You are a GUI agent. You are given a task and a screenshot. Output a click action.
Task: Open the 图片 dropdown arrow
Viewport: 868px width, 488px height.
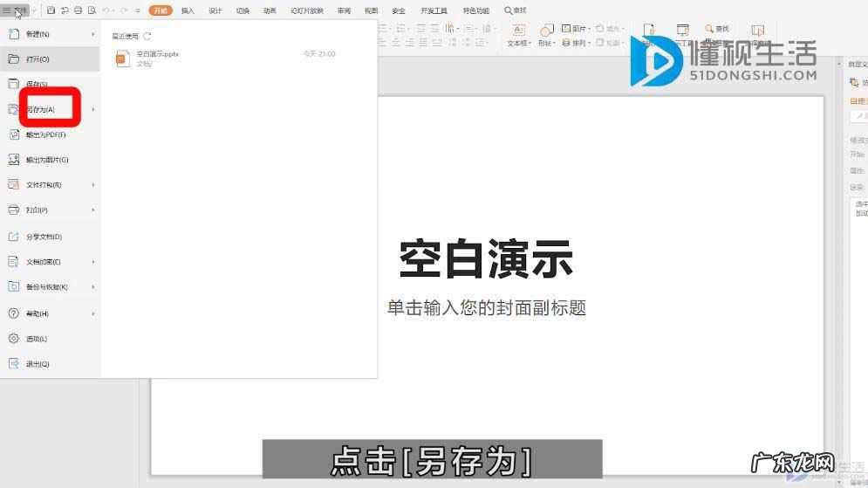pyautogui.click(x=590, y=29)
